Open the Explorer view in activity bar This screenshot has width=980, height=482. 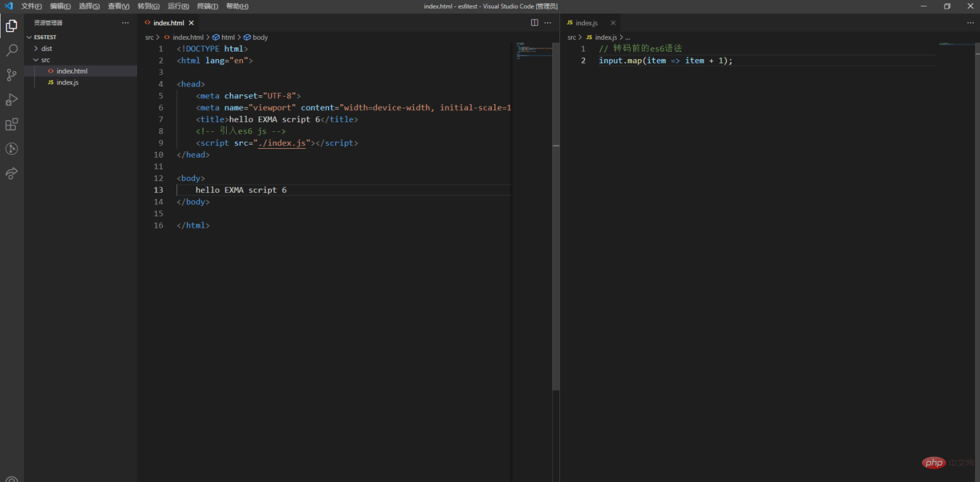pos(12,26)
